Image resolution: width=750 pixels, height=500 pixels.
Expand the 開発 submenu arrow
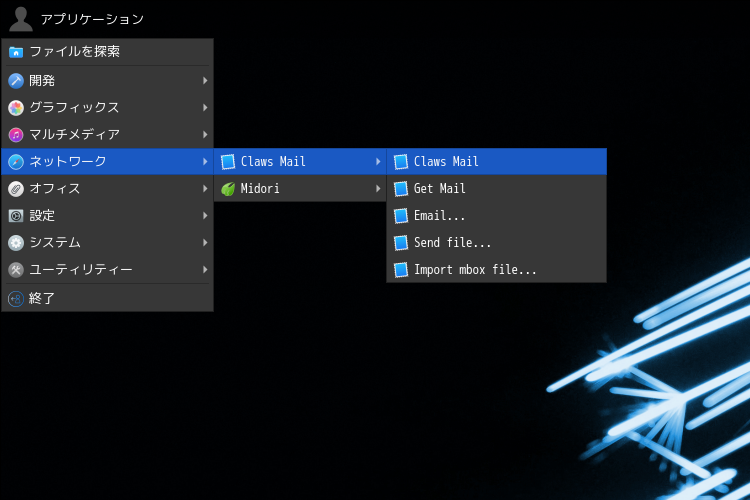205,80
